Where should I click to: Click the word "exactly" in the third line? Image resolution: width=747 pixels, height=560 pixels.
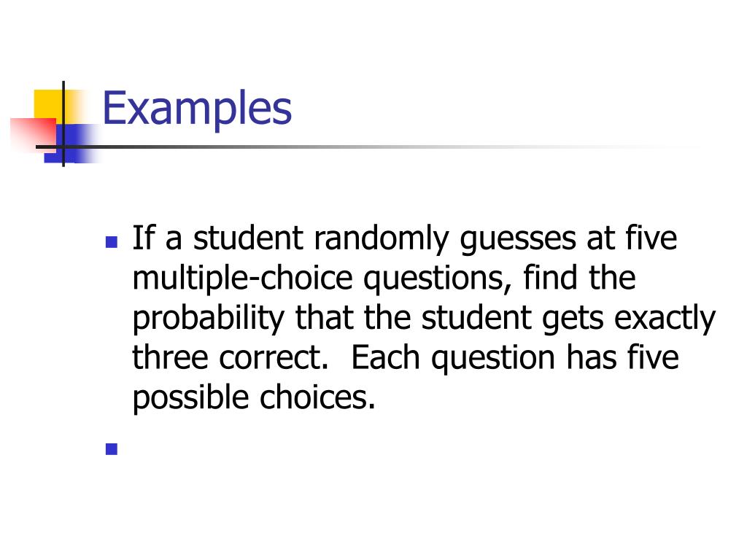[x=665, y=319]
